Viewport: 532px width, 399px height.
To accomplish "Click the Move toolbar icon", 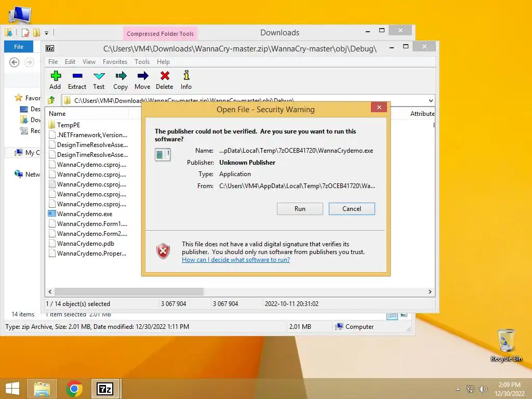I will click(143, 76).
